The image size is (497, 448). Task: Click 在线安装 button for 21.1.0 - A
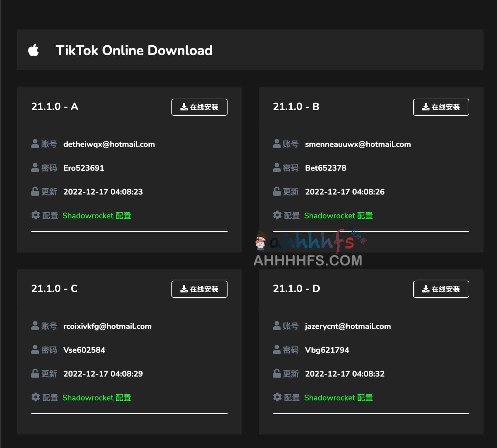(199, 107)
